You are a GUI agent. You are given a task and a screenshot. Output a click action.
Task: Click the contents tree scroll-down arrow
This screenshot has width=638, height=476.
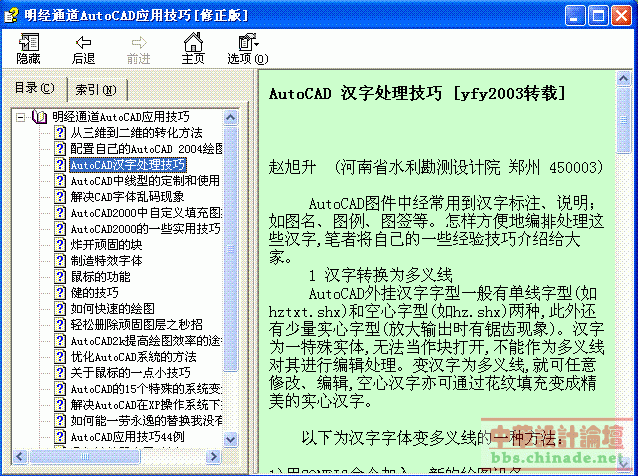click(x=231, y=439)
